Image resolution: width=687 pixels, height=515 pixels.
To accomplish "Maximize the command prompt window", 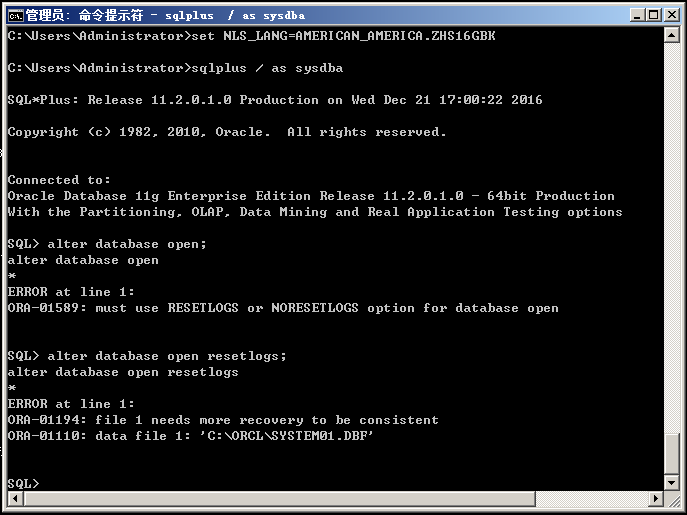I will [653, 15].
